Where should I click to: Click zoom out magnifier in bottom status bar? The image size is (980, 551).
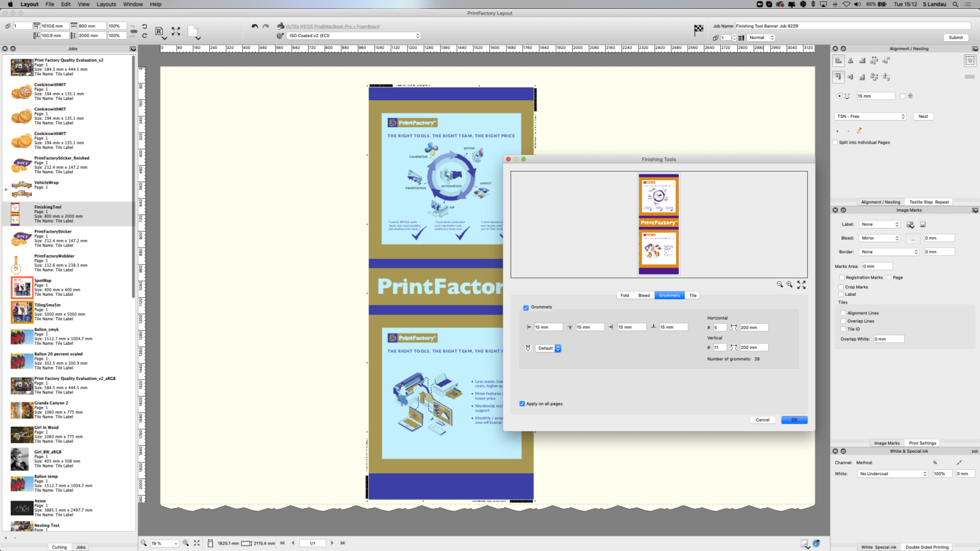coord(144,543)
